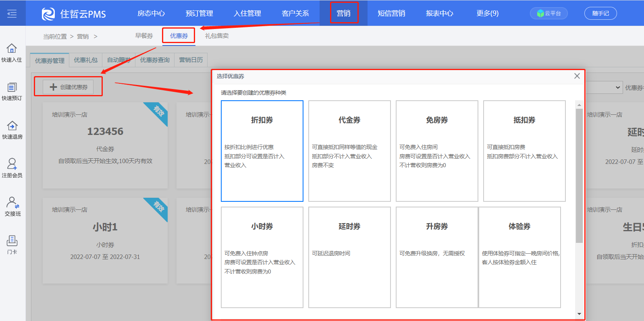Open 快速入住 house icon in sidebar
This screenshot has height=321, width=644.
(12, 48)
